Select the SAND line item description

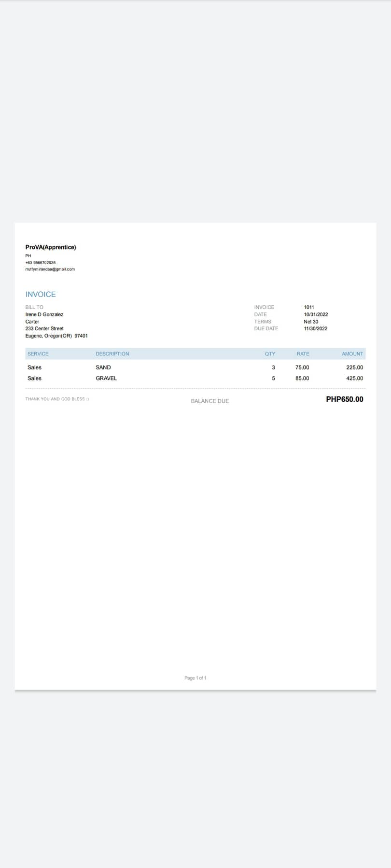coord(103,367)
